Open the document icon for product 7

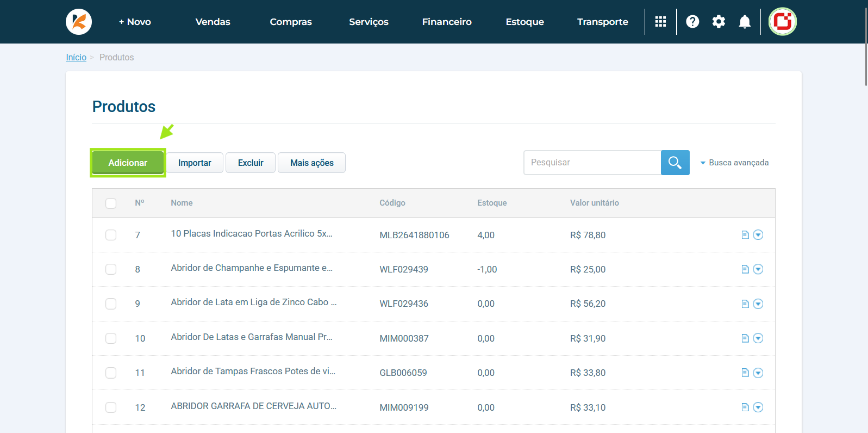745,235
